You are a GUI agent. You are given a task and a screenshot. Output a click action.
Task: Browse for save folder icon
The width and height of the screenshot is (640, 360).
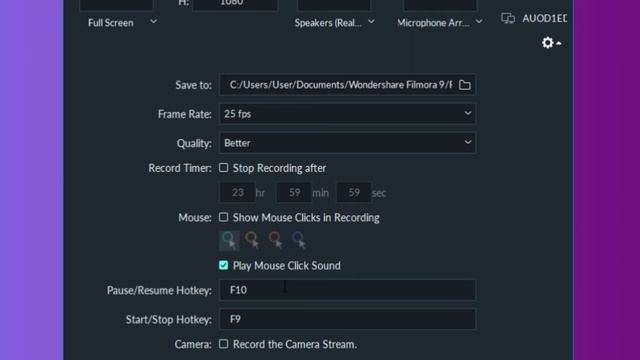[464, 85]
